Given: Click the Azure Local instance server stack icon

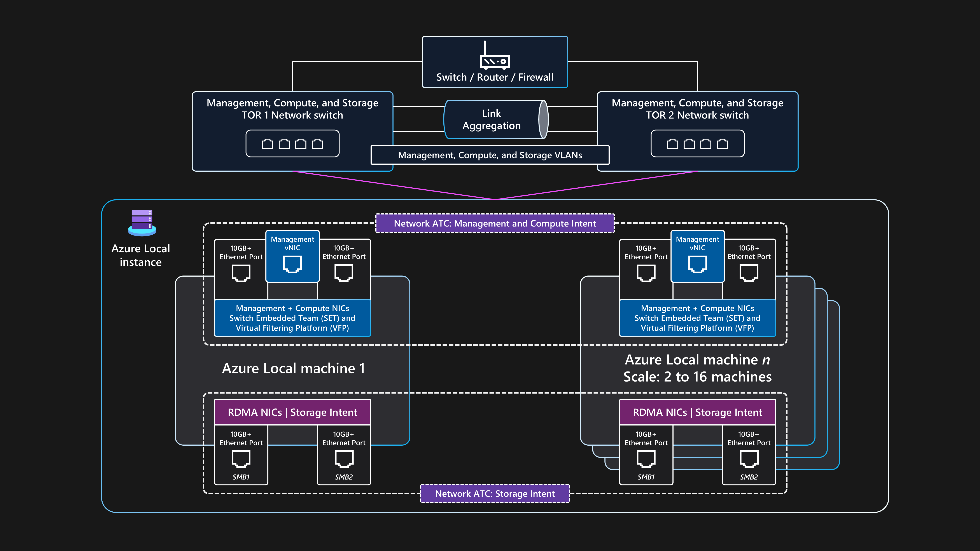Looking at the screenshot, I should (142, 223).
